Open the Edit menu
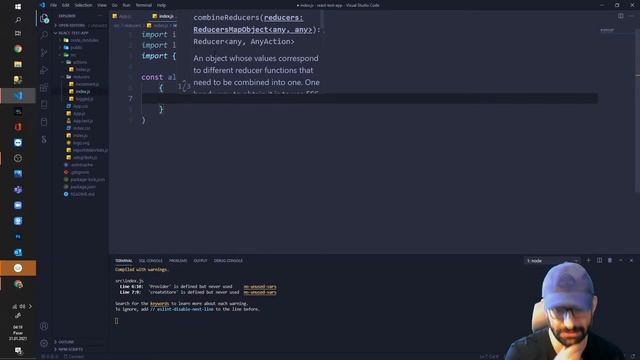 point(66,5)
